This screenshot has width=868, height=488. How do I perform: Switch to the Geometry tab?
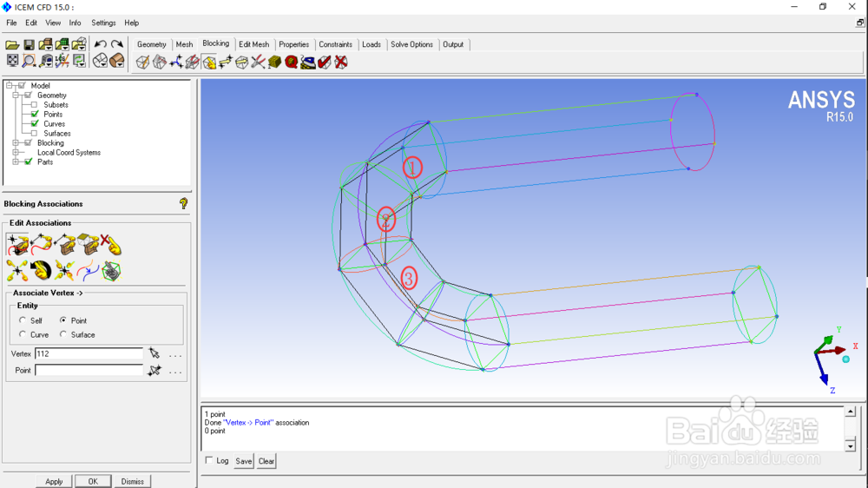coord(152,44)
